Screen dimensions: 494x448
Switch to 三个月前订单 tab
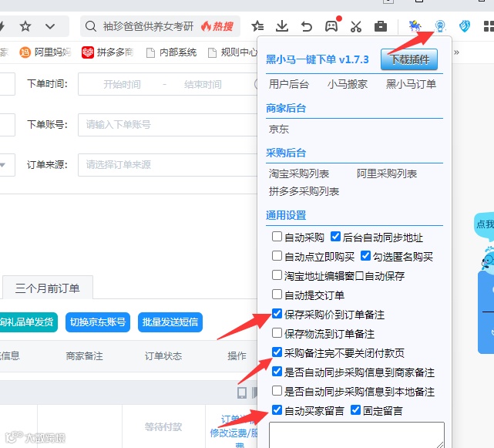click(x=48, y=288)
